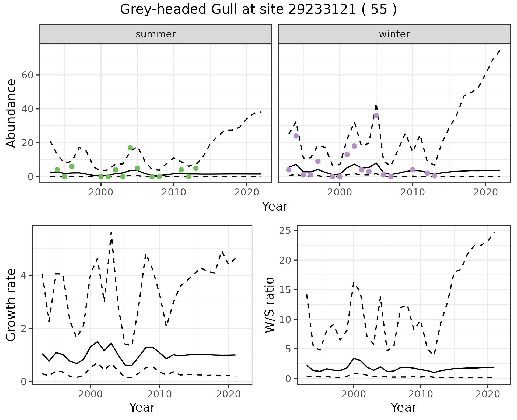517x420 pixels.
Task: Click the 60 tick on Abundance axis
Action: [27, 75]
